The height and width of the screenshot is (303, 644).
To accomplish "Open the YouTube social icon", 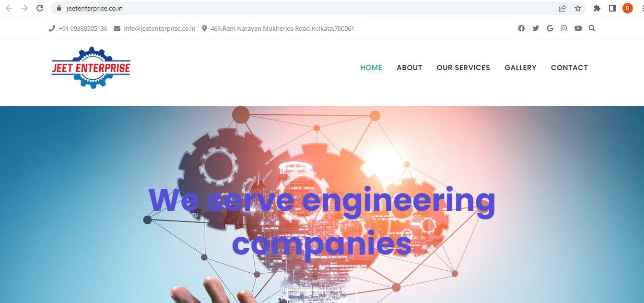I will click(578, 28).
